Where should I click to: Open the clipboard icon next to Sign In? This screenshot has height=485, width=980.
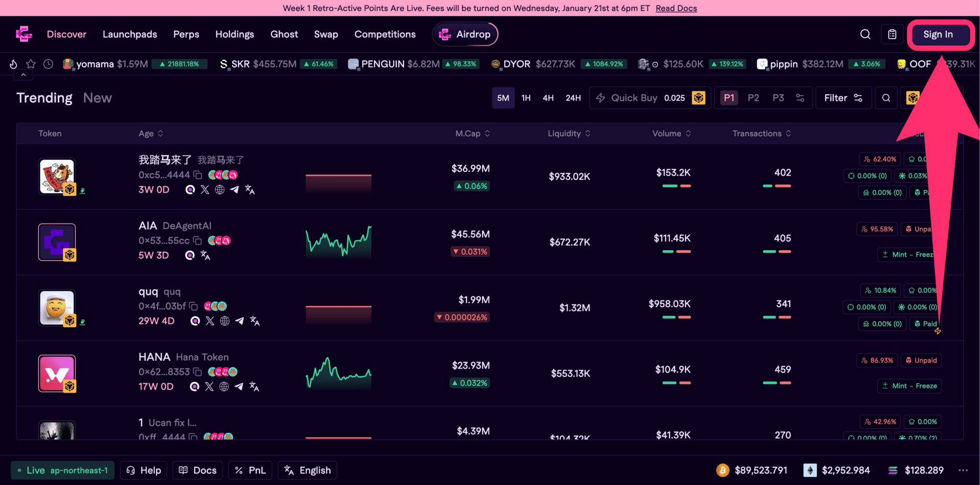coord(892,34)
